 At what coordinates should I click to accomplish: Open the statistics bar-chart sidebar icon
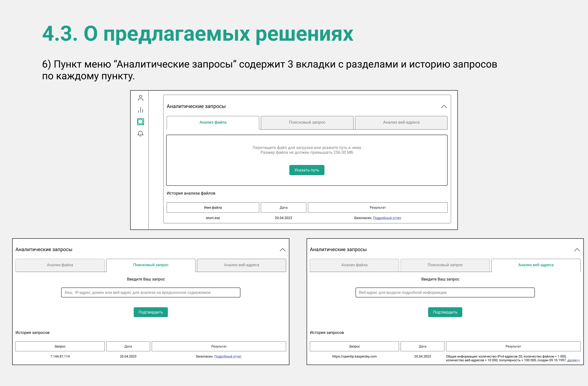[x=141, y=110]
